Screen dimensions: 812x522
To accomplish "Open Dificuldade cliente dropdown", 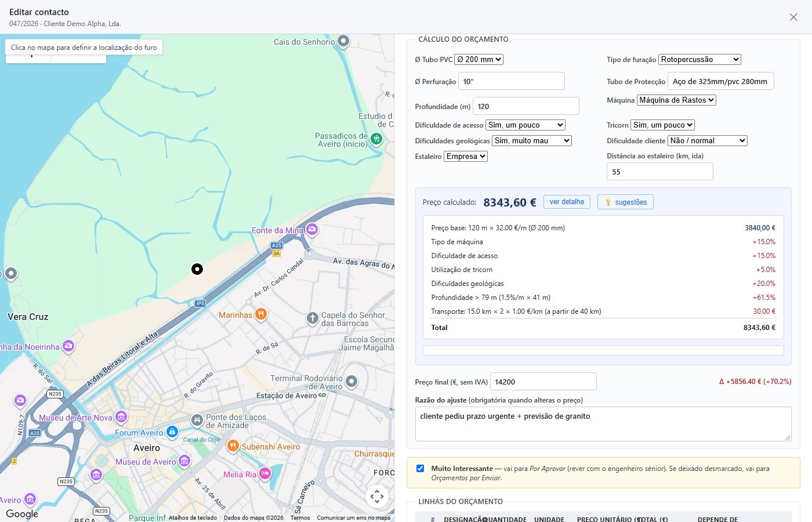I will [x=708, y=140].
